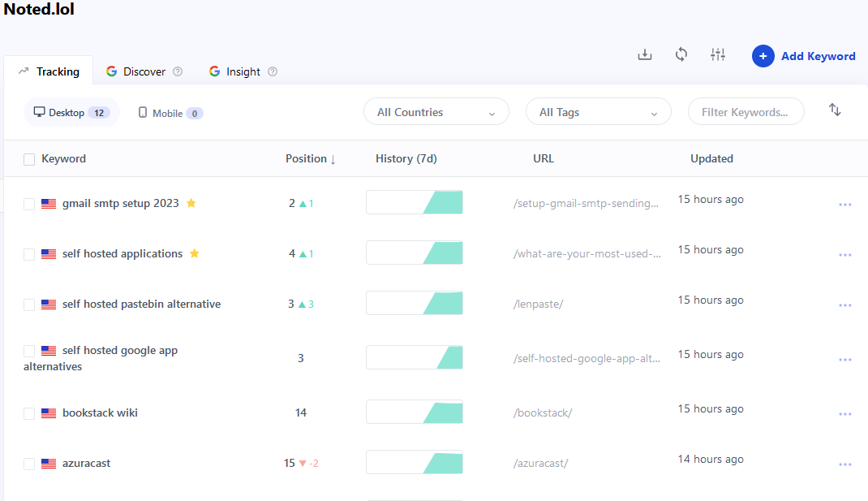Screen dimensions: 868x501
Task: Click the US flag for azuracast
Action: [x=49, y=464]
